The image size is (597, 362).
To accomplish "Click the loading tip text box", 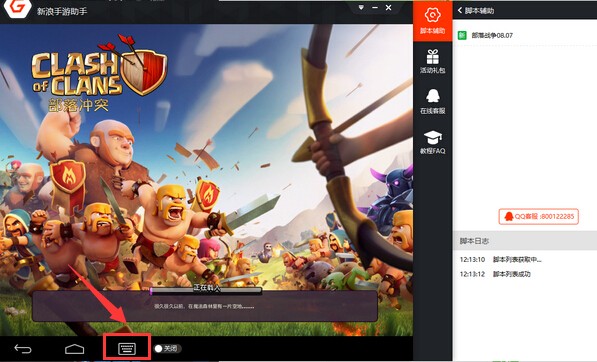I will [205, 306].
